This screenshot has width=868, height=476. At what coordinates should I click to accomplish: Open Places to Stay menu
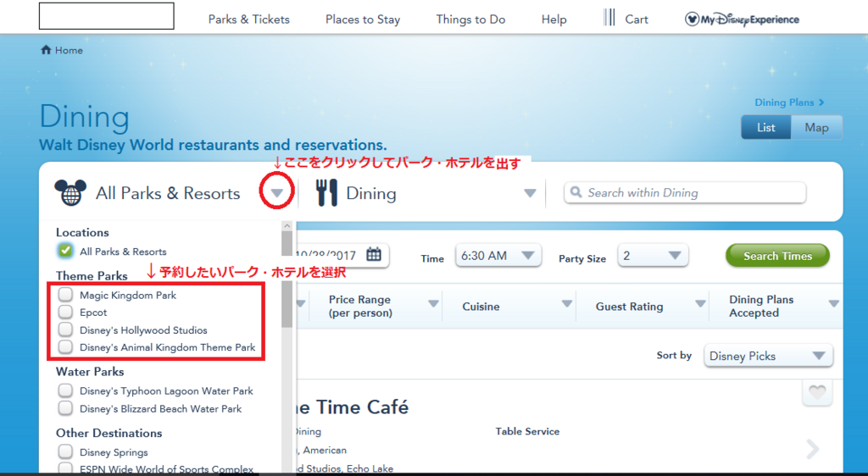tap(363, 19)
